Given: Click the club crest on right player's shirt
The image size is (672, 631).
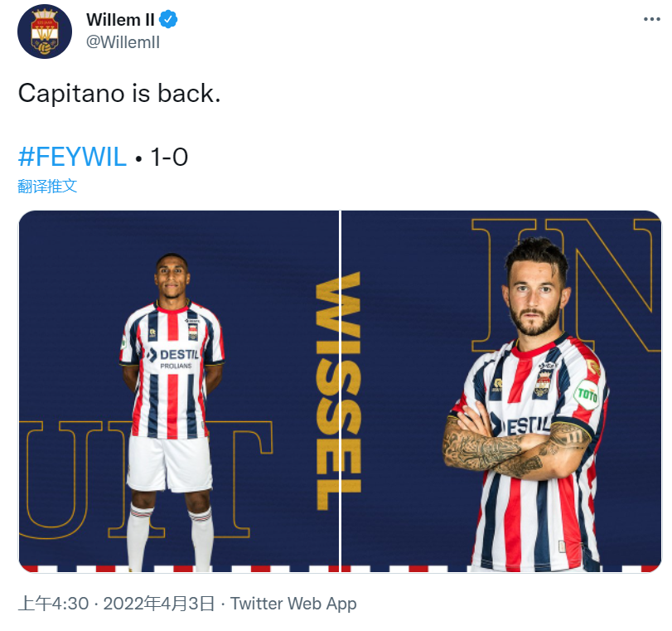Looking at the screenshot, I should click(544, 382).
